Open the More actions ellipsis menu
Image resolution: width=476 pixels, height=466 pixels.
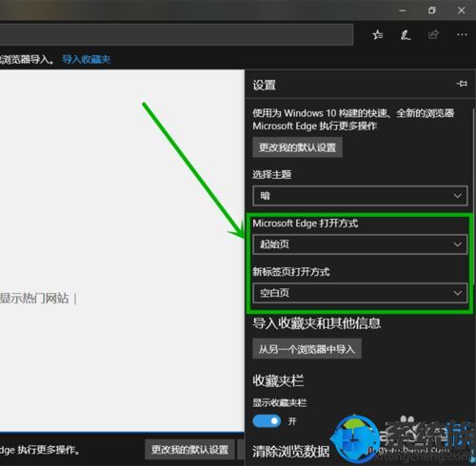pos(462,34)
